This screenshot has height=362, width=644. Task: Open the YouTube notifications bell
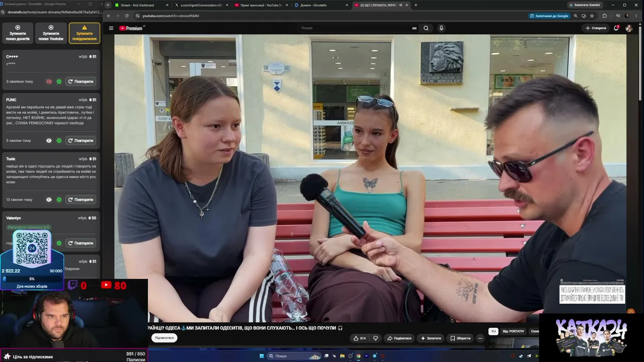pos(616,28)
